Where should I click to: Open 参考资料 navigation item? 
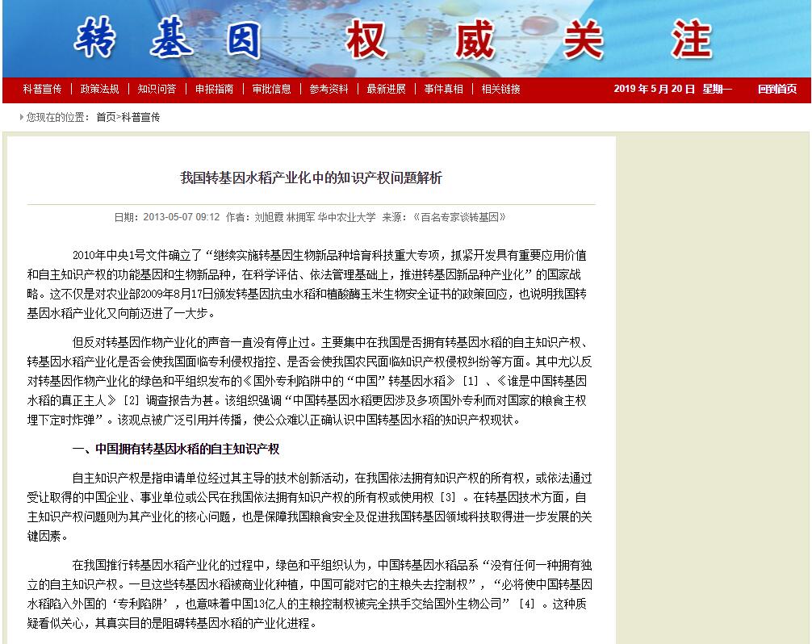(329, 89)
